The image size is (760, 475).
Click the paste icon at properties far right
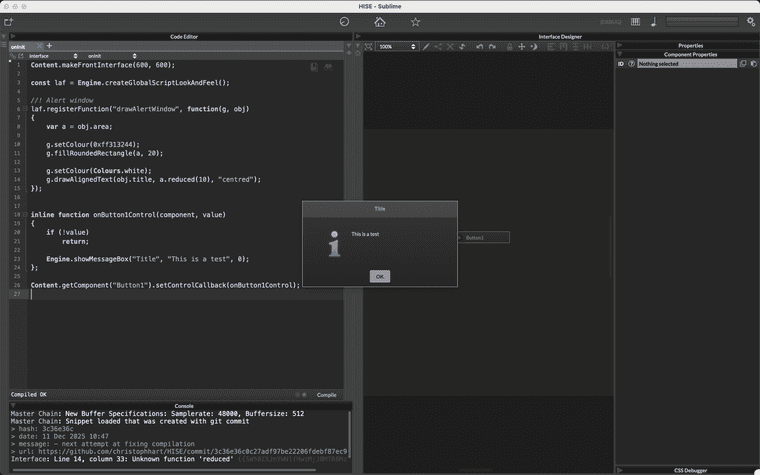754,63
